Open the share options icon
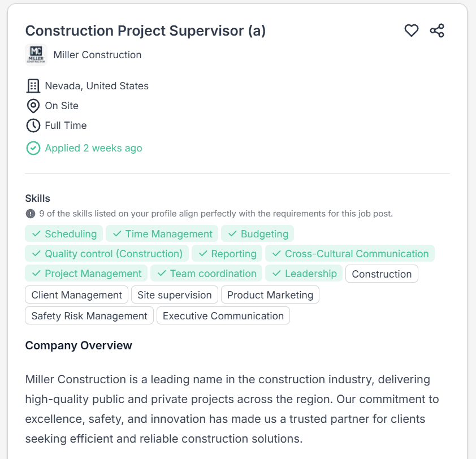This screenshot has height=459, width=476. pos(436,31)
